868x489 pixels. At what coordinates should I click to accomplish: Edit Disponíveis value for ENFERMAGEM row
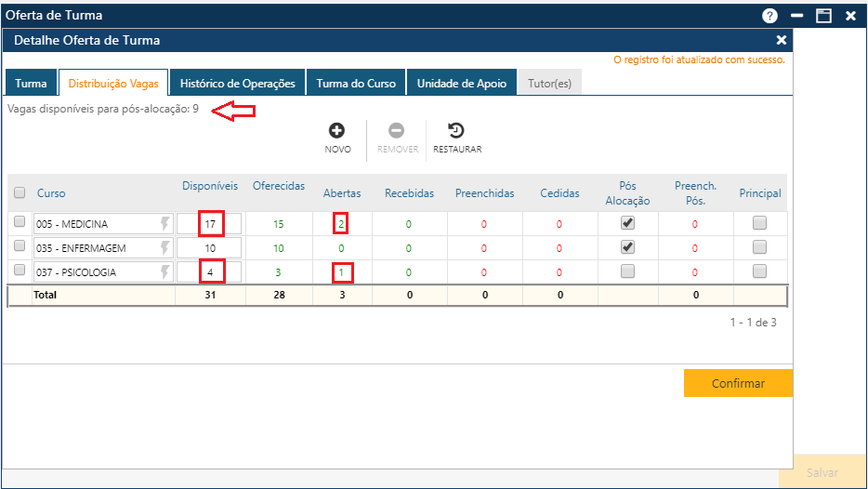point(210,248)
